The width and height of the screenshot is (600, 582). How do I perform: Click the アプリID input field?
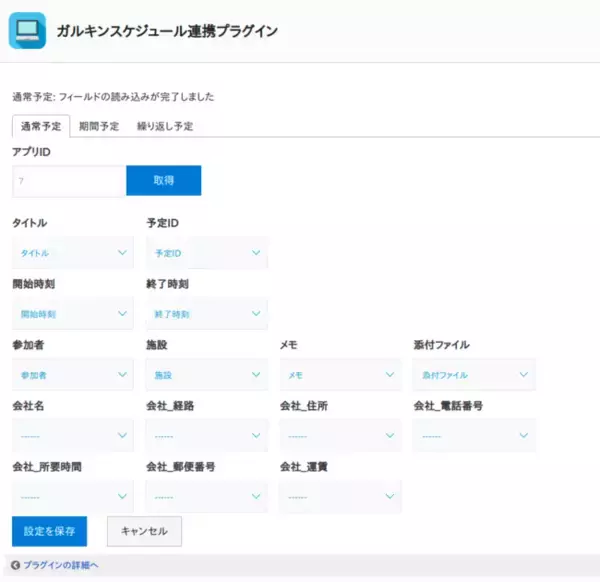(68, 180)
